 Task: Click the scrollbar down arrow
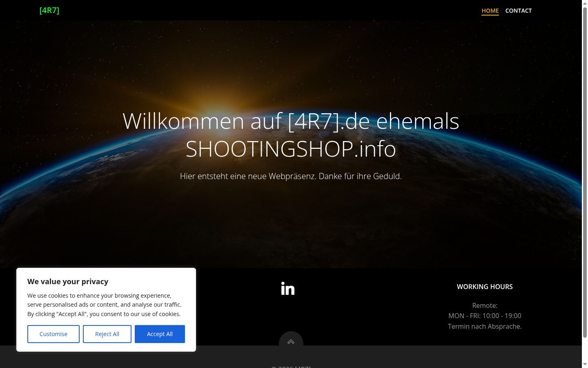pyautogui.click(x=585, y=365)
